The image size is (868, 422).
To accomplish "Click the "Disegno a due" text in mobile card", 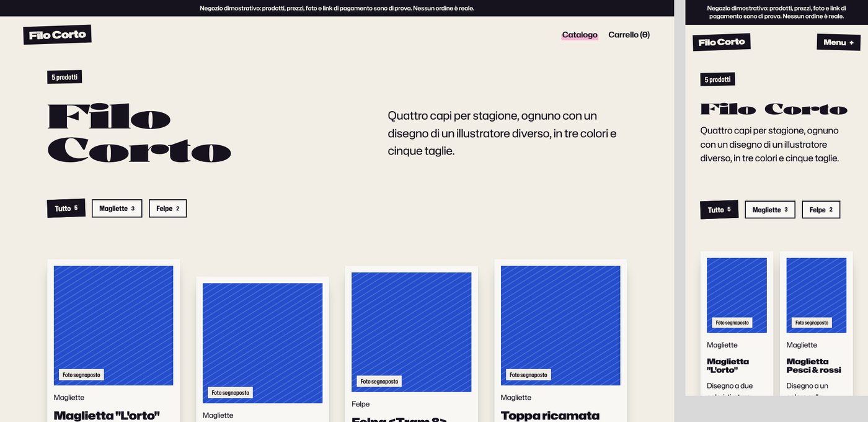I will tap(730, 386).
